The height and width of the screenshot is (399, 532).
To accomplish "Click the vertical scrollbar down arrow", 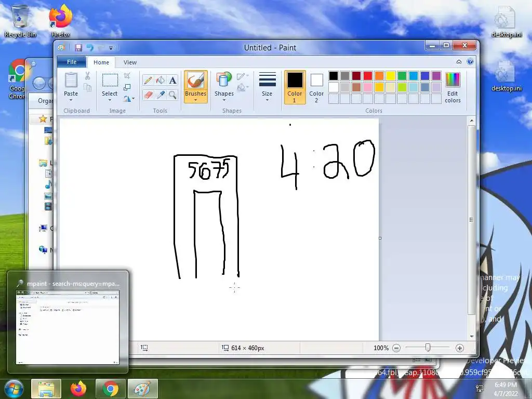I will coord(472,336).
